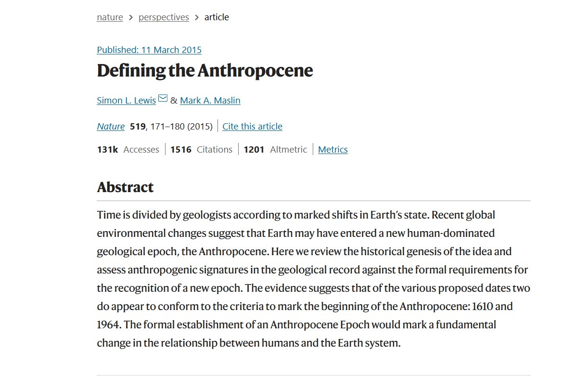Click the envelope icon beside Simon L. Lewis

click(x=163, y=99)
